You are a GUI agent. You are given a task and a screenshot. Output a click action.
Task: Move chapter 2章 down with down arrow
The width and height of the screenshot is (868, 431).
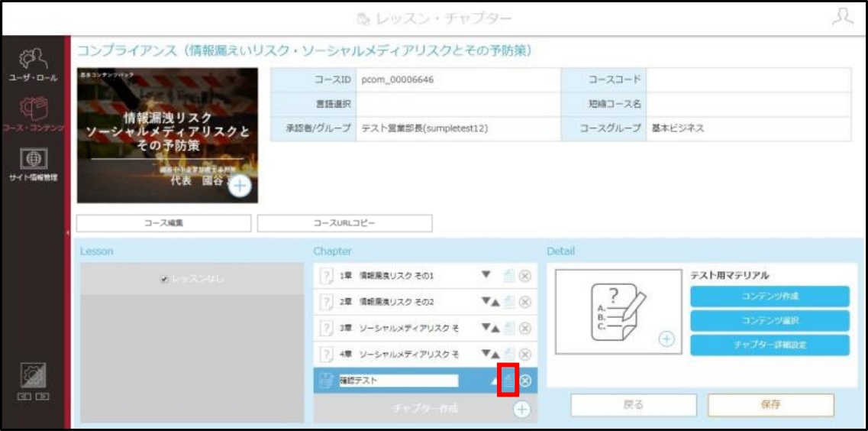point(486,301)
